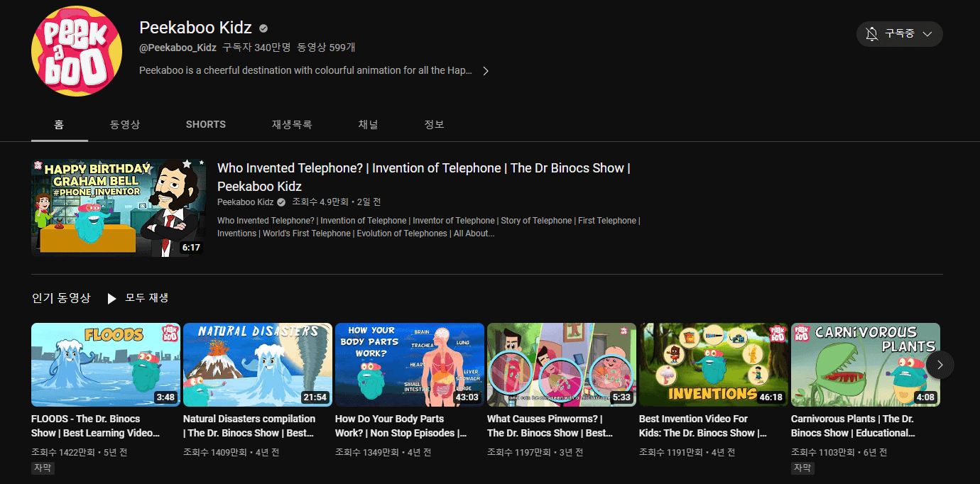Viewport: 980px width, 484px height.
Task: Open the Pinworms video thumbnail
Action: [x=562, y=365]
